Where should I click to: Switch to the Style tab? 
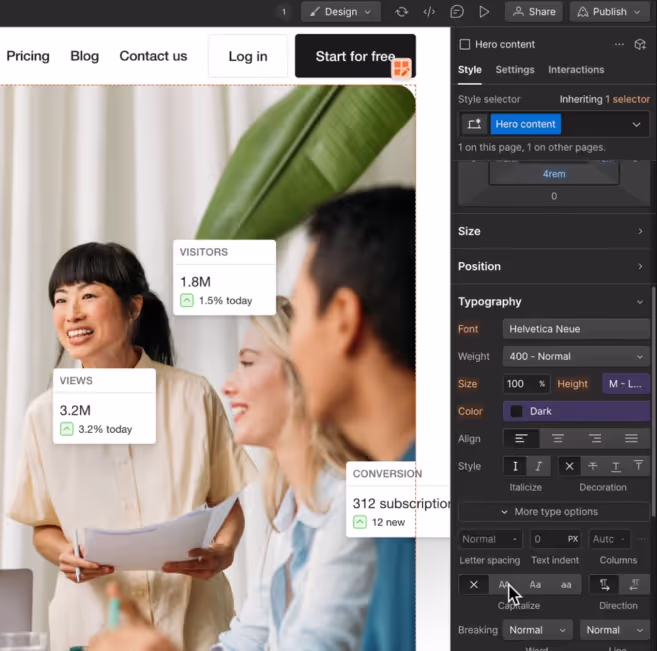(x=470, y=70)
